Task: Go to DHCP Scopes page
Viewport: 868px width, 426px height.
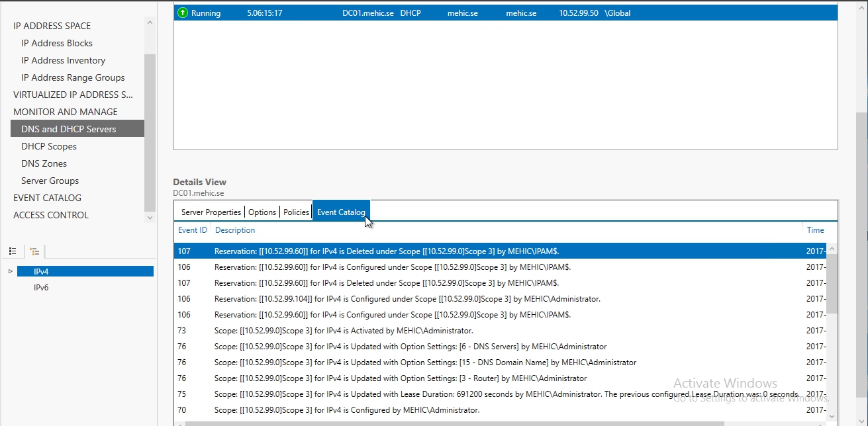Action: pos(49,146)
